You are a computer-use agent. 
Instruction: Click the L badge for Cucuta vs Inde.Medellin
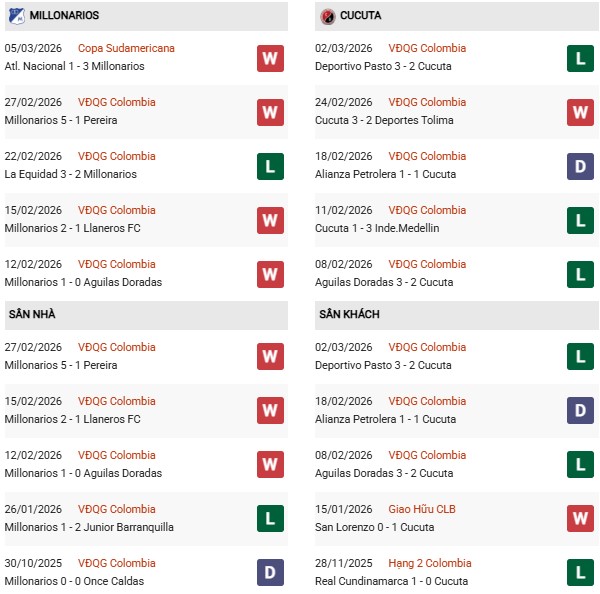581,220
